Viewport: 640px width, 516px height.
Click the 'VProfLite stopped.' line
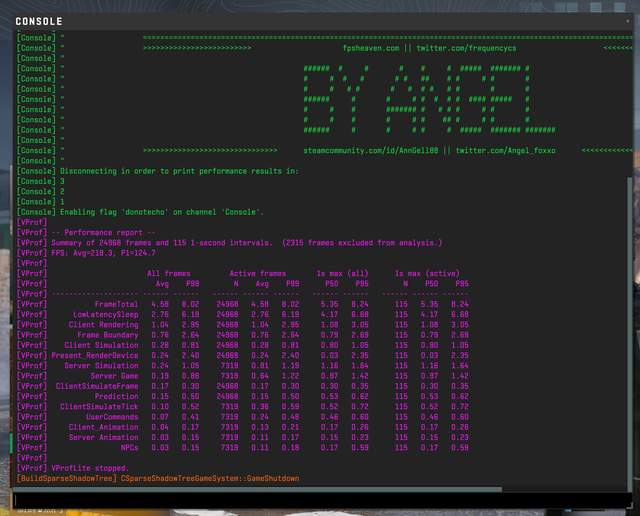[x=90, y=468]
